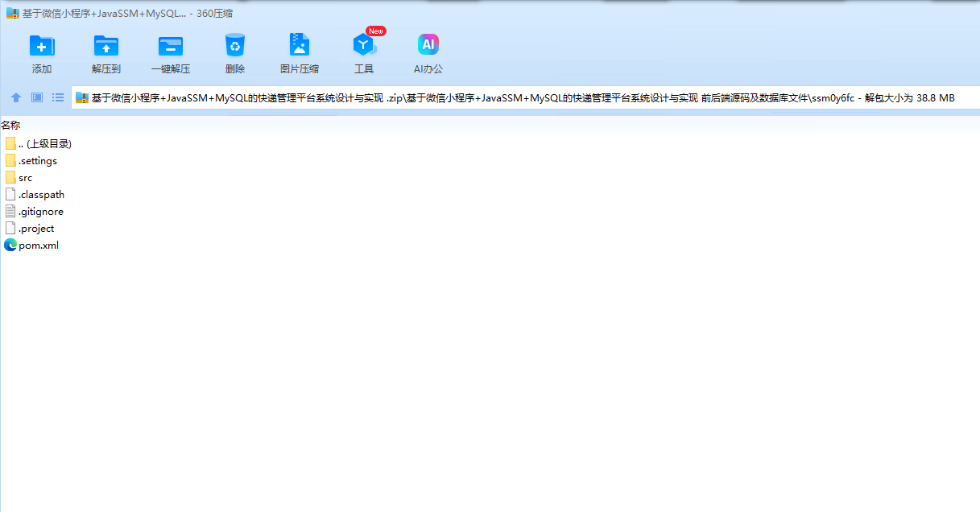Select the ".. (上级目录)" row text

45,143
